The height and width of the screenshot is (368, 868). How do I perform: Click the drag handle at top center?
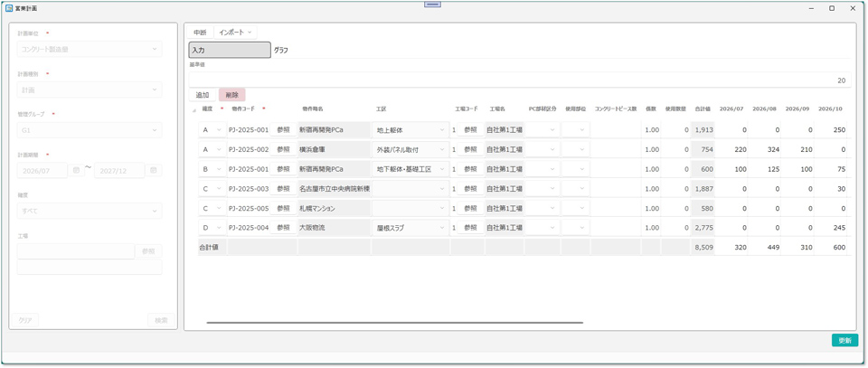[x=432, y=5]
